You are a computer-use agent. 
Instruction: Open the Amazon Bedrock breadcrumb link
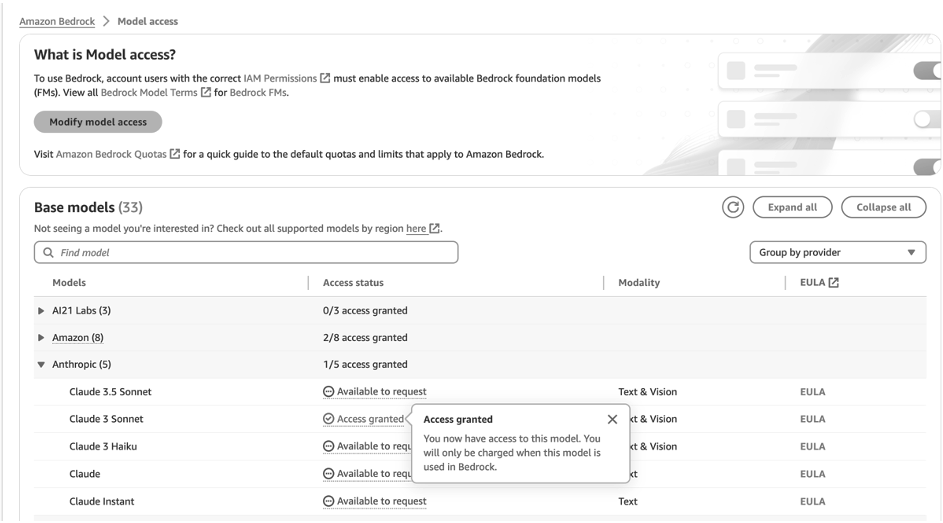(57, 22)
